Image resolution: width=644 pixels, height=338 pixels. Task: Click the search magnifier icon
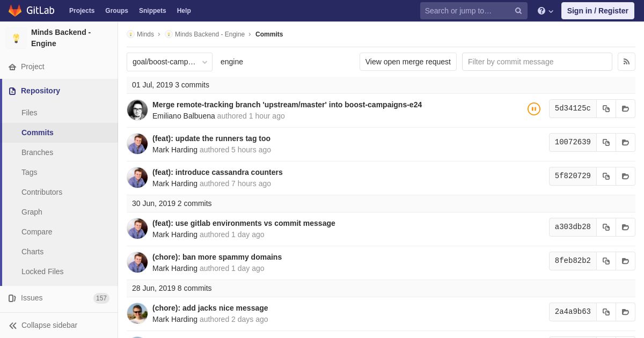[518, 11]
